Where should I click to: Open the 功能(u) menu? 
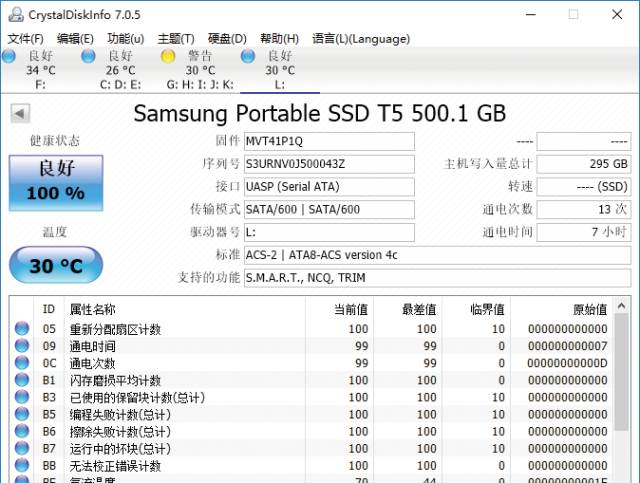(125, 39)
